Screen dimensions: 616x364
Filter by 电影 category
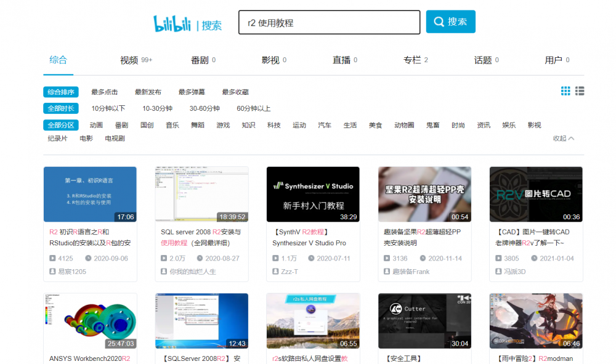[x=86, y=138]
